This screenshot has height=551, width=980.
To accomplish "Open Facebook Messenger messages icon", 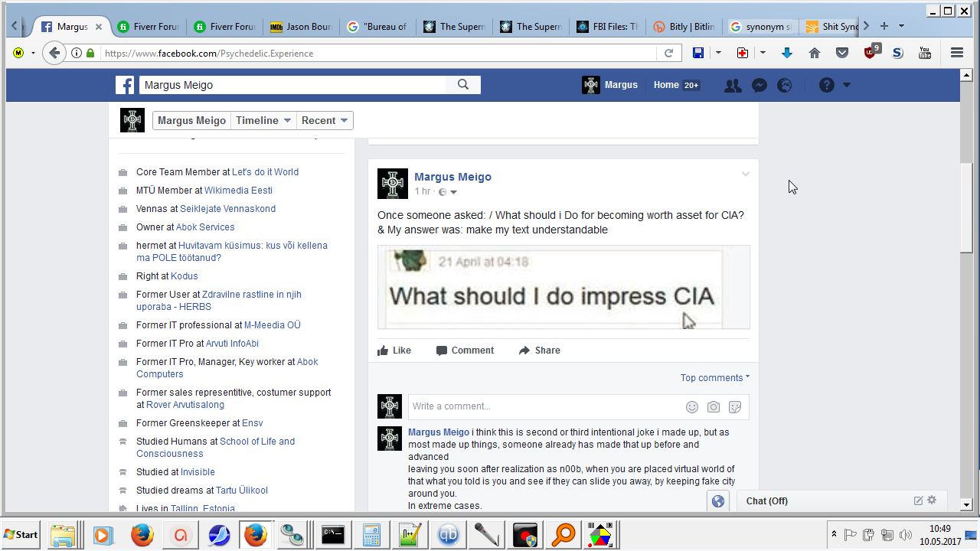I will point(759,85).
